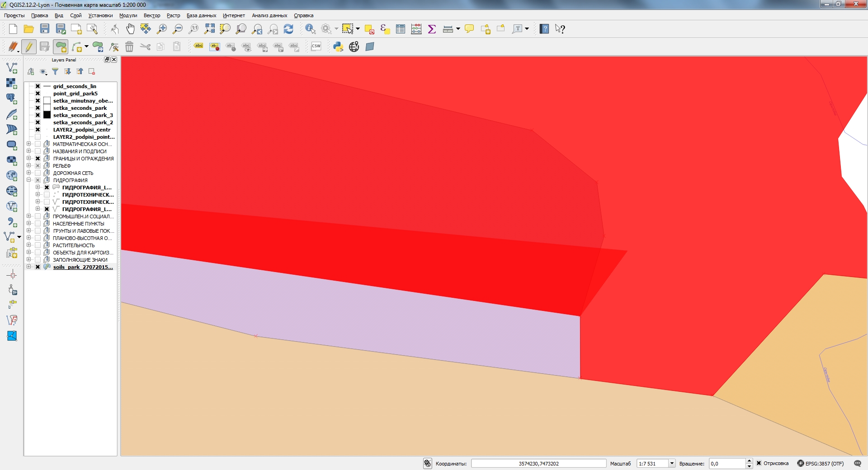This screenshot has height=470, width=868.
Task: Open the Растр menu
Action: pos(173,15)
